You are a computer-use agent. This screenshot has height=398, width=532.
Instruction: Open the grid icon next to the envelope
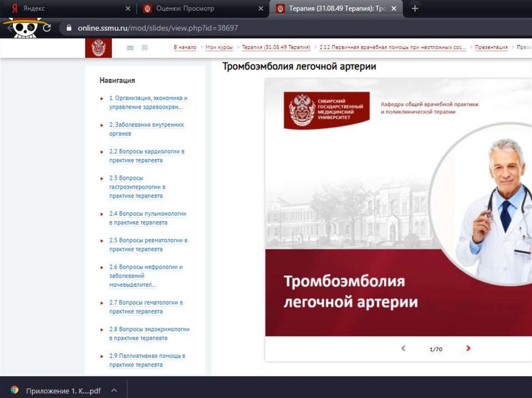pos(144,47)
